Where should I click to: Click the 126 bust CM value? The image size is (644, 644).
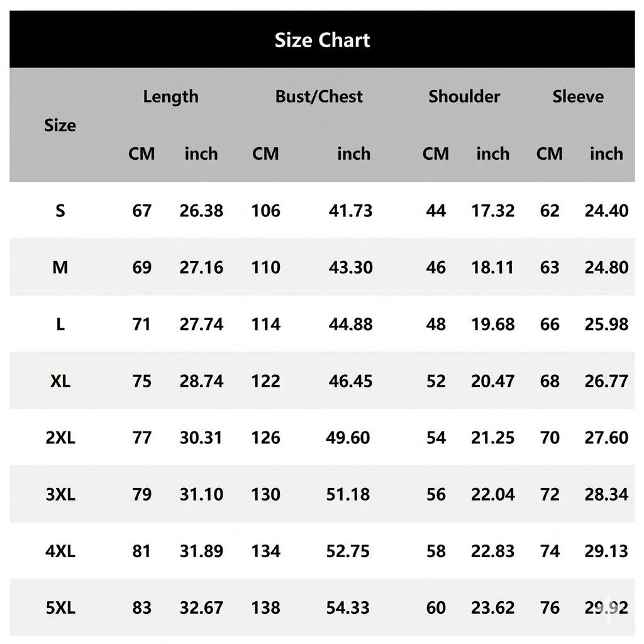[266, 438]
